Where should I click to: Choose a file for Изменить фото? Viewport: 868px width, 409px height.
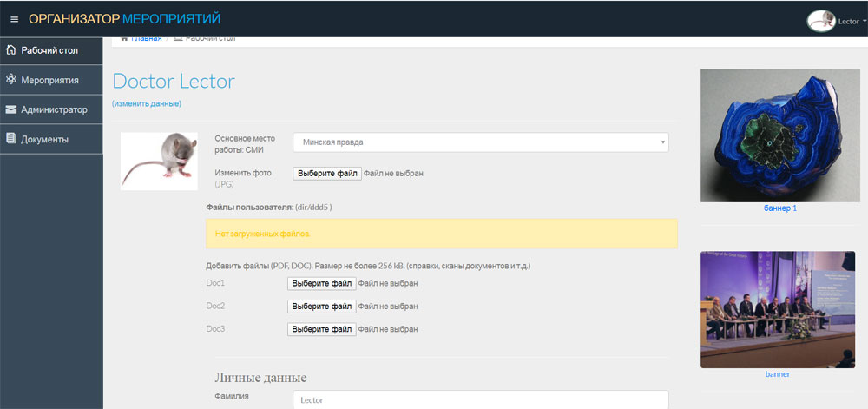[327, 173]
